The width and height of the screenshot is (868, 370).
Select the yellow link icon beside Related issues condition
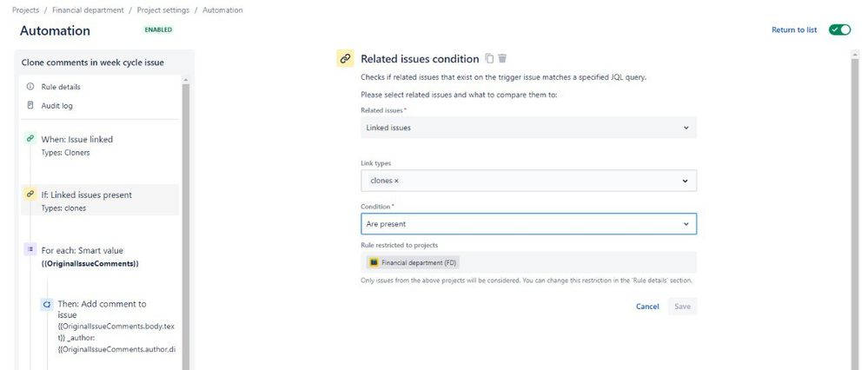click(x=345, y=58)
